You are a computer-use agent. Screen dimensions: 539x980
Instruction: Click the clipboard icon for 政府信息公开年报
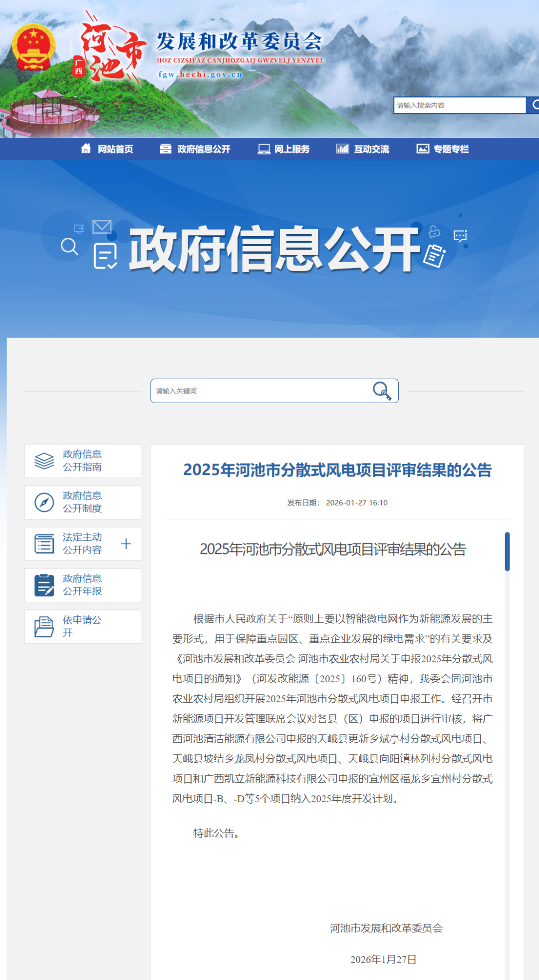point(44,585)
